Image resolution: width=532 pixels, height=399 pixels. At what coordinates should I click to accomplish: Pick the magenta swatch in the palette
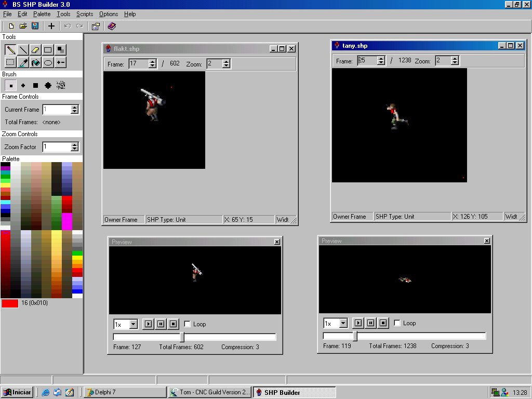click(x=67, y=221)
